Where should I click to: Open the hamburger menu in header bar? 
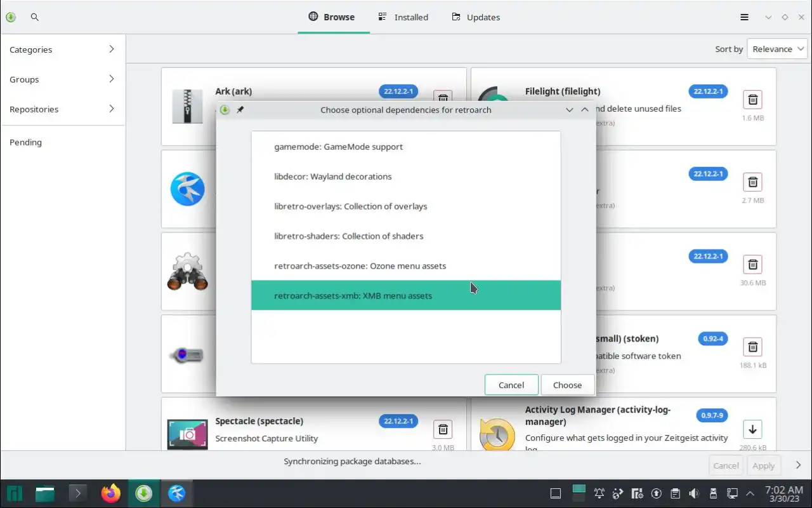pyautogui.click(x=744, y=17)
